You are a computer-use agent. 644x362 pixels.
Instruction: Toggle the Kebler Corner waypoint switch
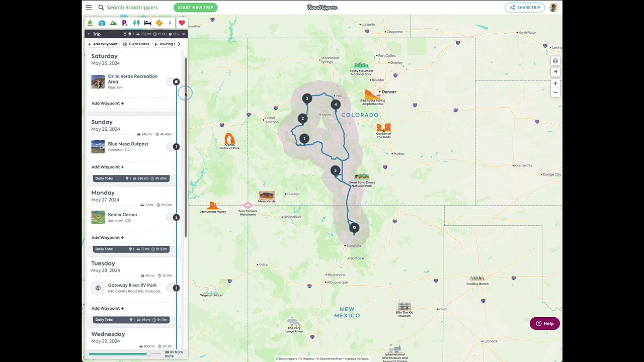[173, 217]
